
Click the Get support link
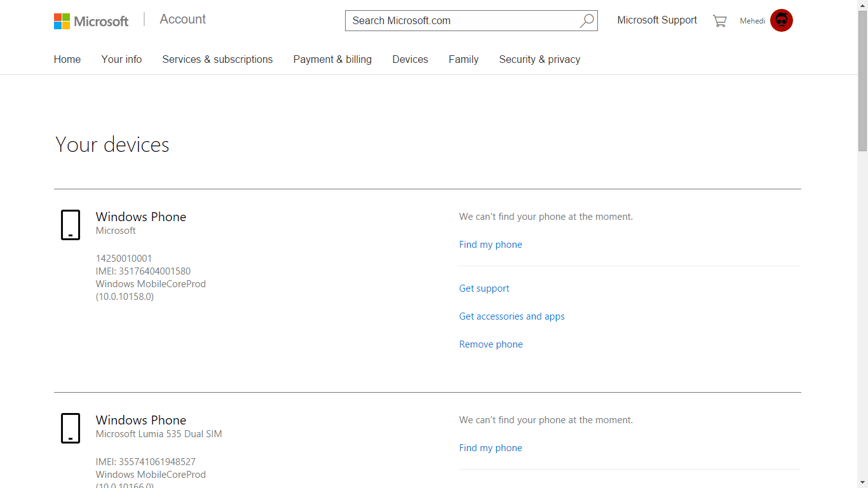(x=484, y=288)
